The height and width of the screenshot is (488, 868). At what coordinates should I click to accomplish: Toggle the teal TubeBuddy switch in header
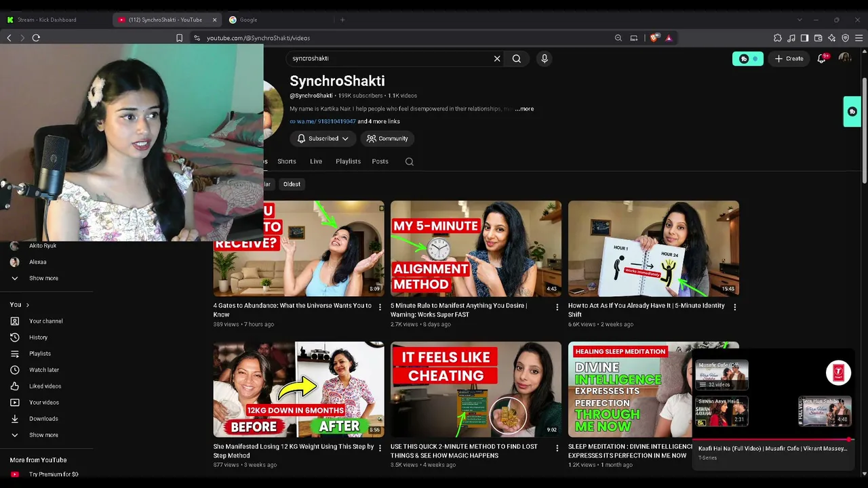pyautogui.click(x=748, y=59)
